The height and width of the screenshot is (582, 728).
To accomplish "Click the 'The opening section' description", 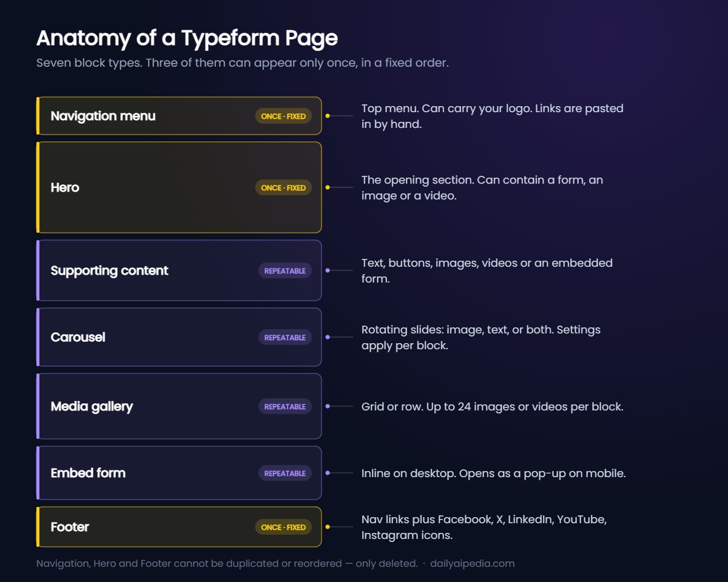I will pyautogui.click(x=482, y=188).
